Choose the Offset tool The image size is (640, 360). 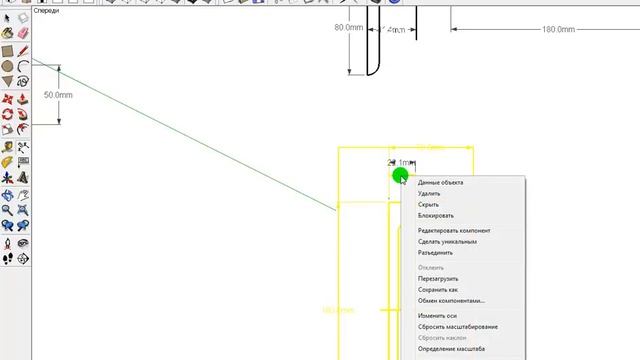[x=23, y=129]
